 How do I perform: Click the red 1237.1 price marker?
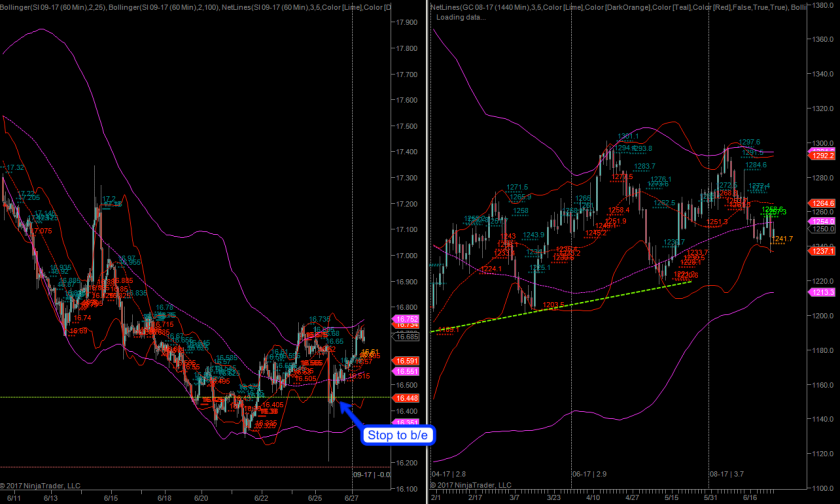pos(823,251)
